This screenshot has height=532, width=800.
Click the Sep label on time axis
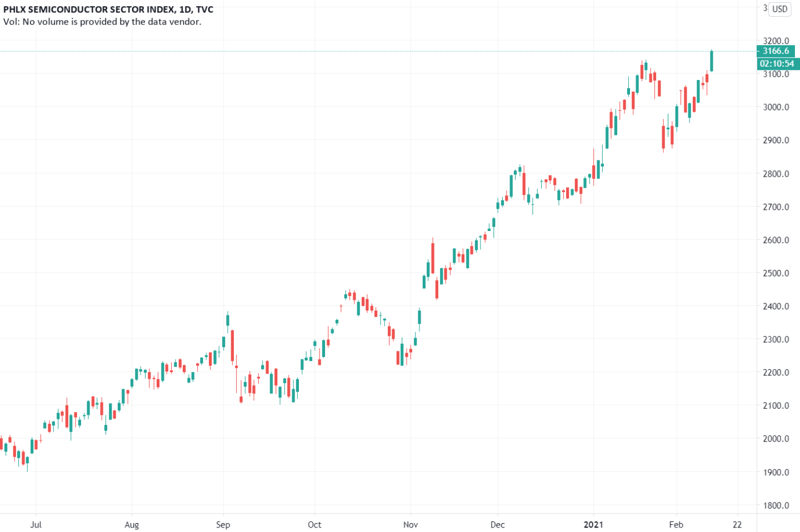pos(223,525)
